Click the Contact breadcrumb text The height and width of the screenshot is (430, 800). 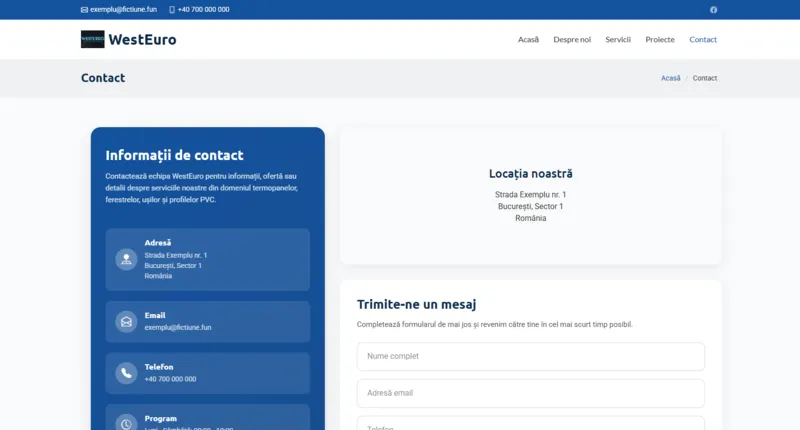705,78
